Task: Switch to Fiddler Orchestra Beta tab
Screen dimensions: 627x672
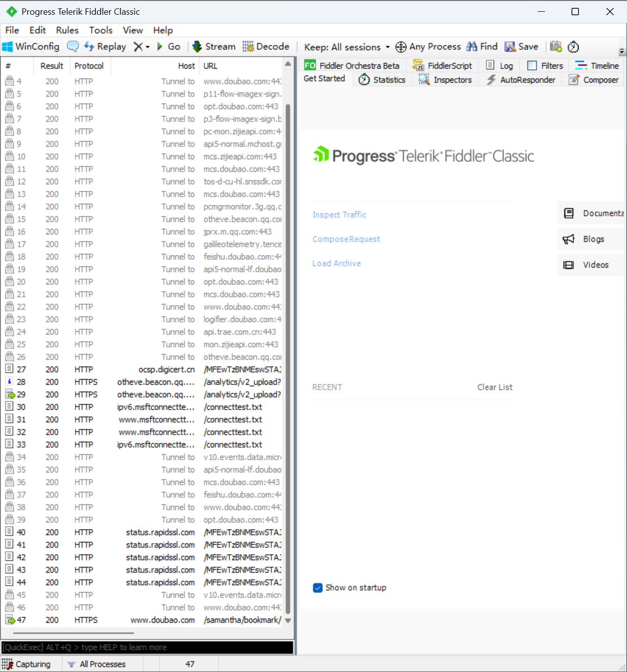Action: click(352, 65)
